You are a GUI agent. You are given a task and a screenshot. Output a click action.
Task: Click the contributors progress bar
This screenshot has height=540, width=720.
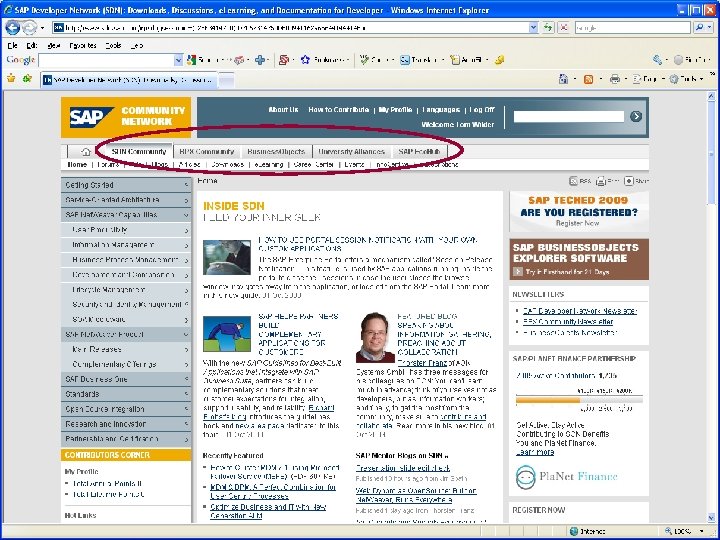point(579,400)
